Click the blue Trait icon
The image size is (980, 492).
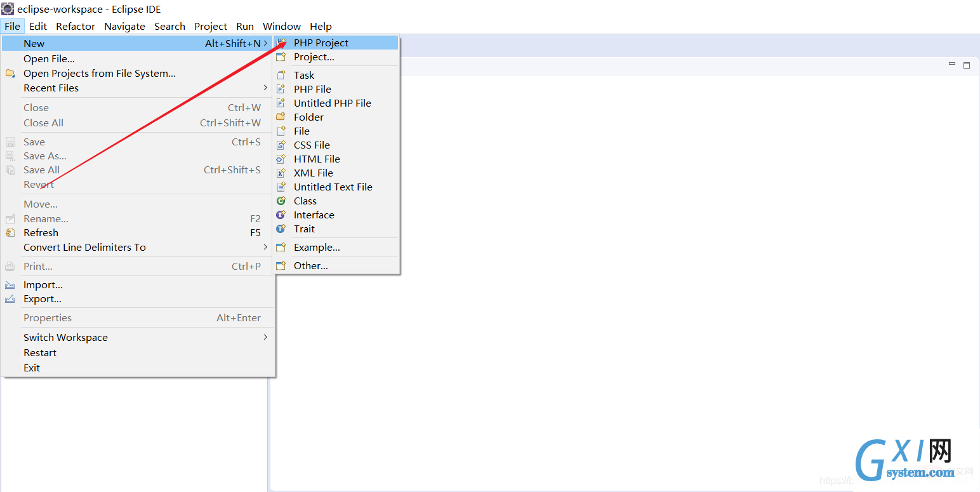coord(281,229)
